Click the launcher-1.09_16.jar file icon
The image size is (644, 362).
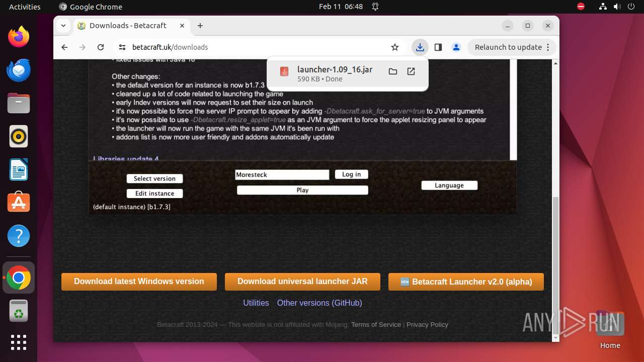(284, 72)
